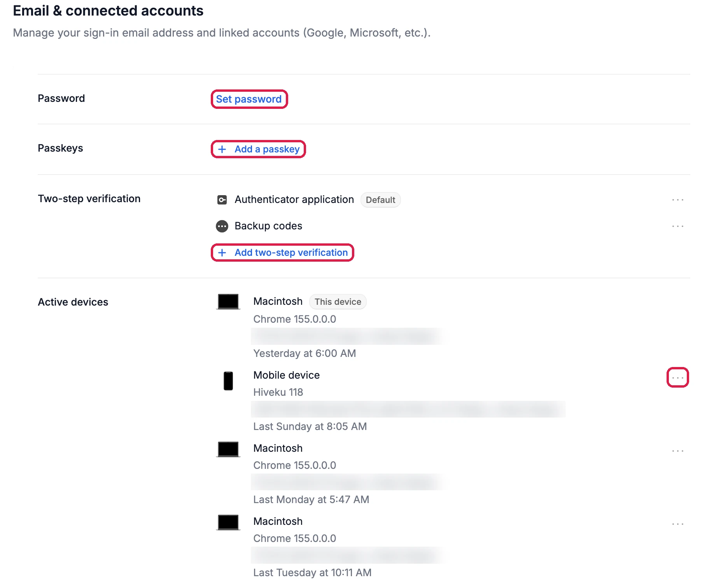The width and height of the screenshot is (728, 582).
Task: Click Yesterday at 6:00 AM timestamp
Action: point(304,353)
